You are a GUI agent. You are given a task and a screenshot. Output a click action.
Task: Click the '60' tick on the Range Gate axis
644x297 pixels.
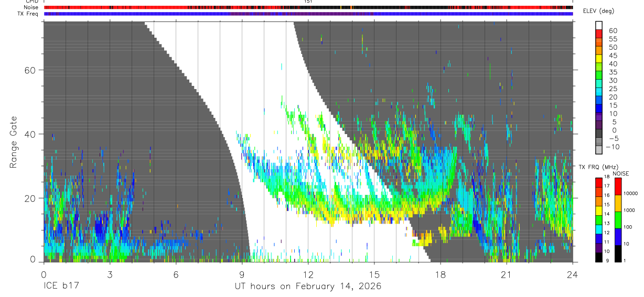tap(31, 70)
